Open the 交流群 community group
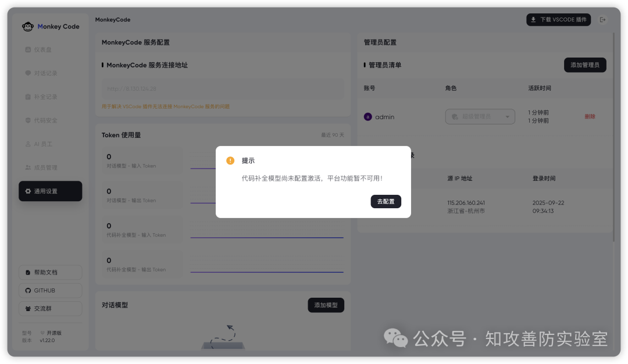The width and height of the screenshot is (628, 364). [50, 308]
